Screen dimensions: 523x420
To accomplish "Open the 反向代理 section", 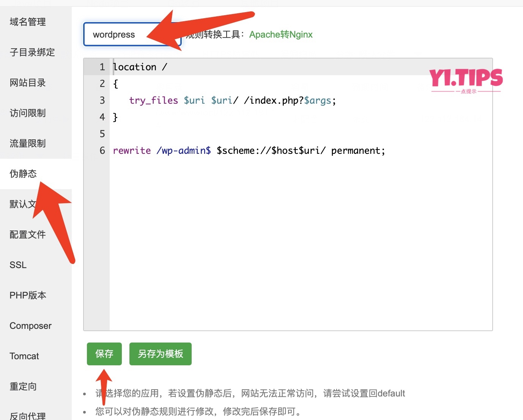I will [x=27, y=415].
